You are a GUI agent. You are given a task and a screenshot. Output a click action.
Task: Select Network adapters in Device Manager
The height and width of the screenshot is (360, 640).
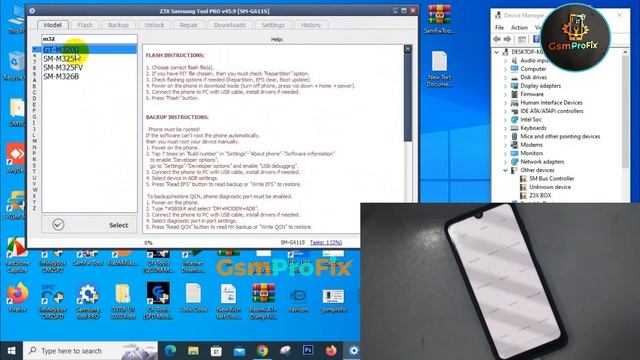[542, 162]
